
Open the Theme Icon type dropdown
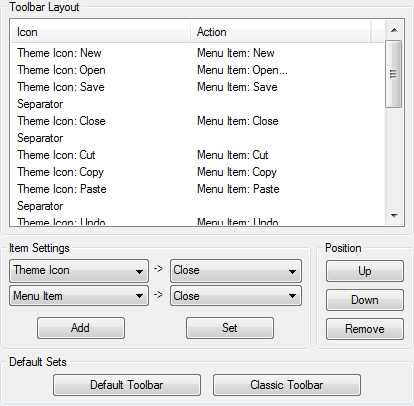pyautogui.click(x=79, y=271)
